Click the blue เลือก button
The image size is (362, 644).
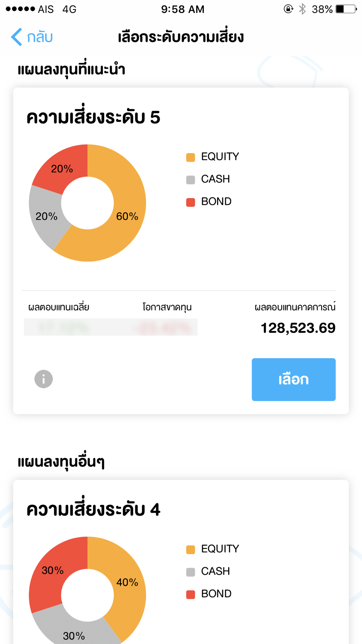click(x=294, y=379)
